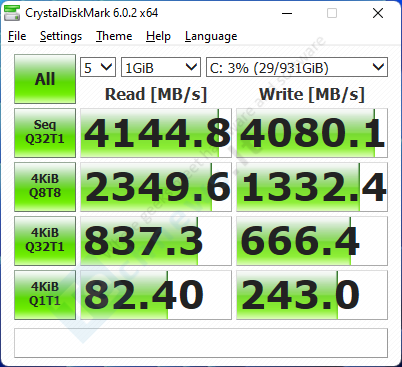
Task: Click the empty comment field at bottom
Action: pos(201,343)
